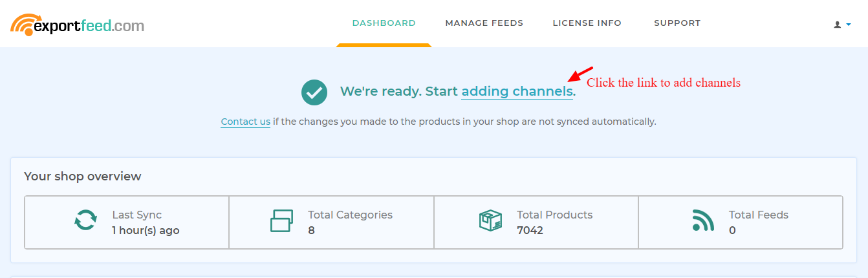Viewport: 868px width, 278px height.
Task: Expand the user menu dropdown arrow
Action: point(849,24)
